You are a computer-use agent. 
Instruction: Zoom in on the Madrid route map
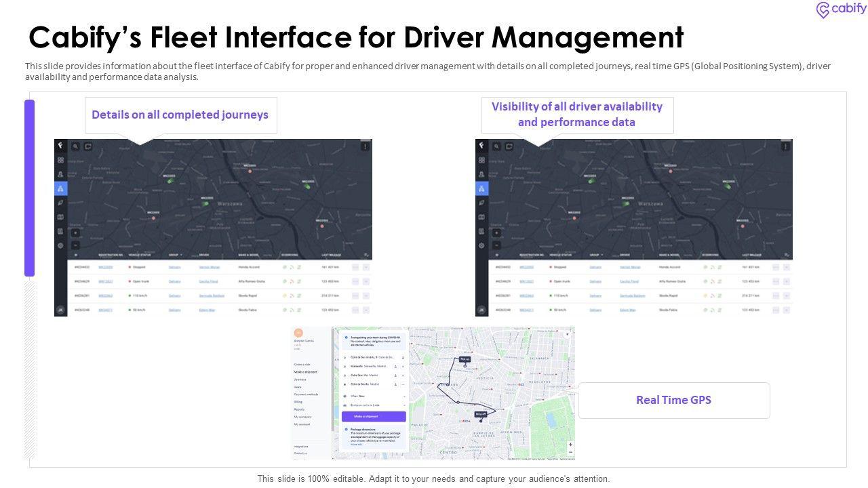[570, 445]
